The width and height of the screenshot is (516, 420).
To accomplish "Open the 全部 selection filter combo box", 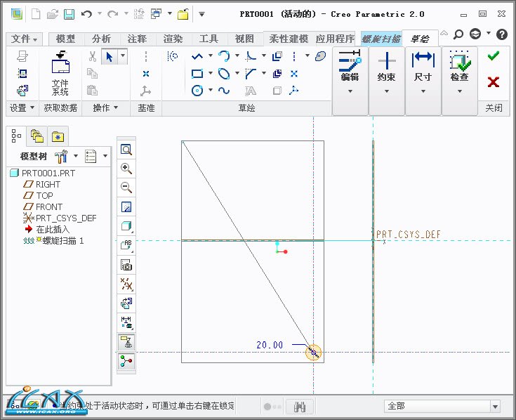I will click(x=442, y=406).
